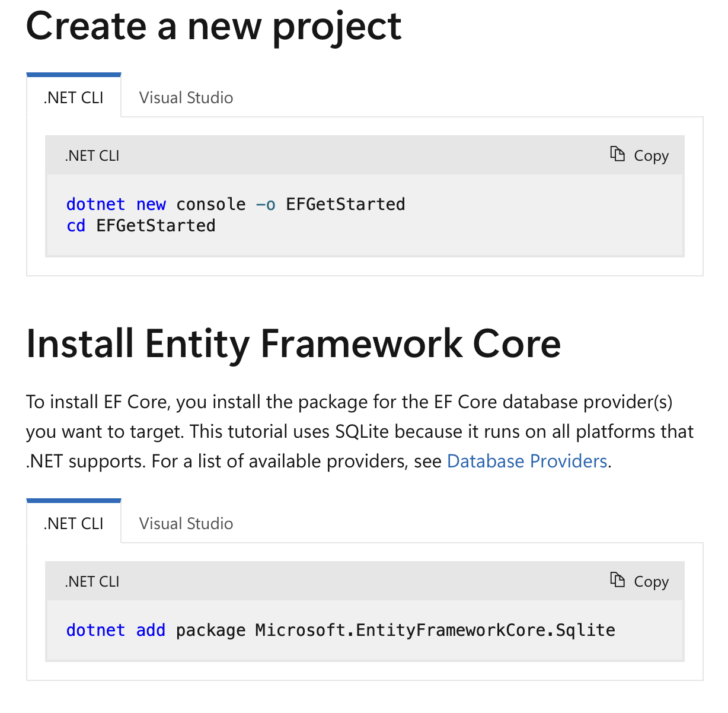Click the 'dotnet add package' command text

155,630
